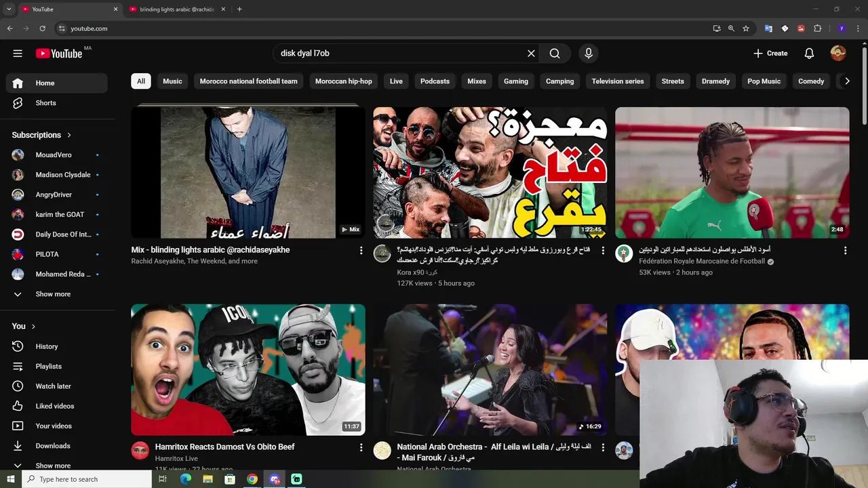Reload the page
Image resolution: width=868 pixels, height=488 pixels.
click(x=42, y=28)
